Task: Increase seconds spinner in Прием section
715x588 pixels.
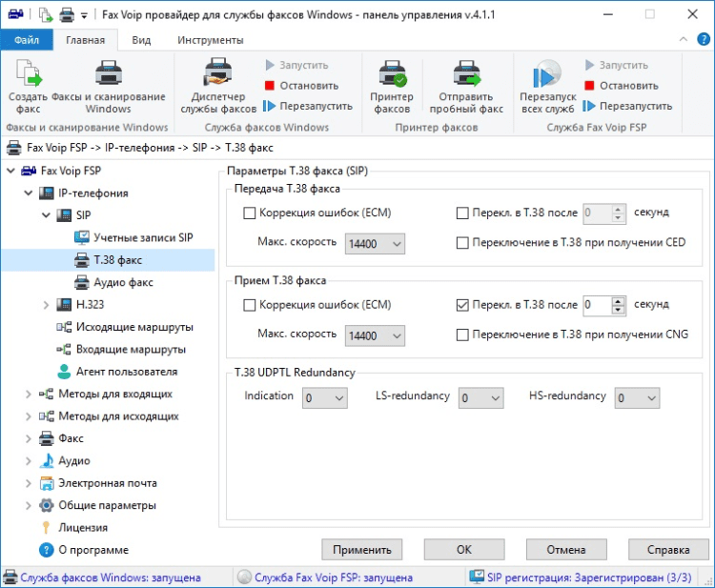Action: tap(618, 301)
